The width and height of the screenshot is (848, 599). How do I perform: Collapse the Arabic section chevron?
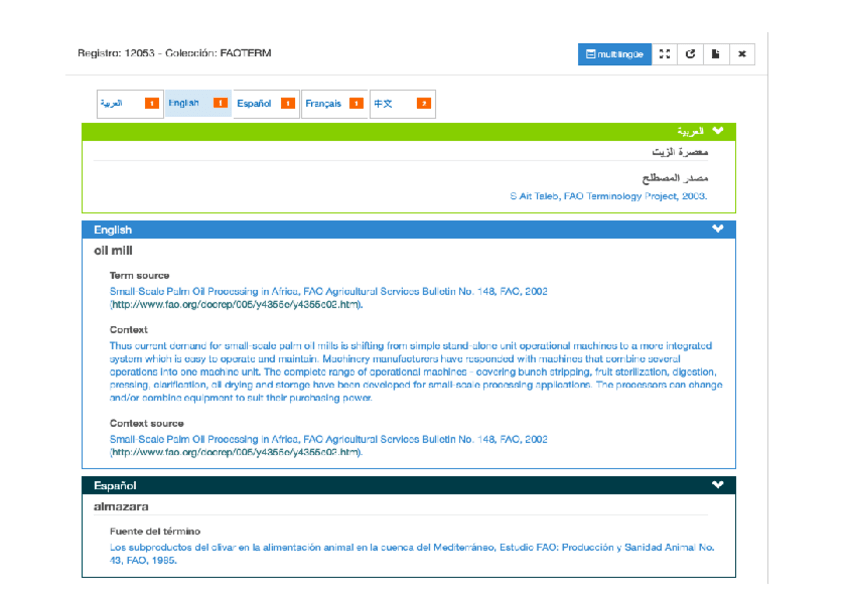click(x=718, y=131)
